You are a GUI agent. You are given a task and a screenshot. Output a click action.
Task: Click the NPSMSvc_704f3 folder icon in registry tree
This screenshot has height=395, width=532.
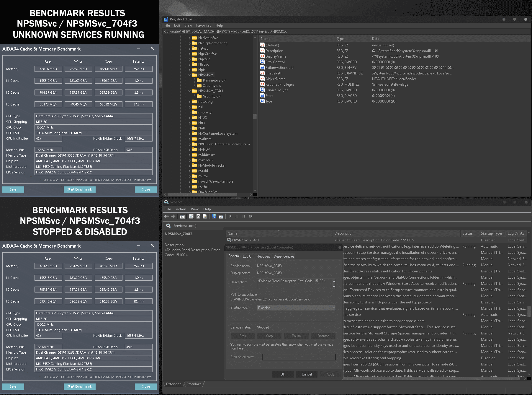194,91
